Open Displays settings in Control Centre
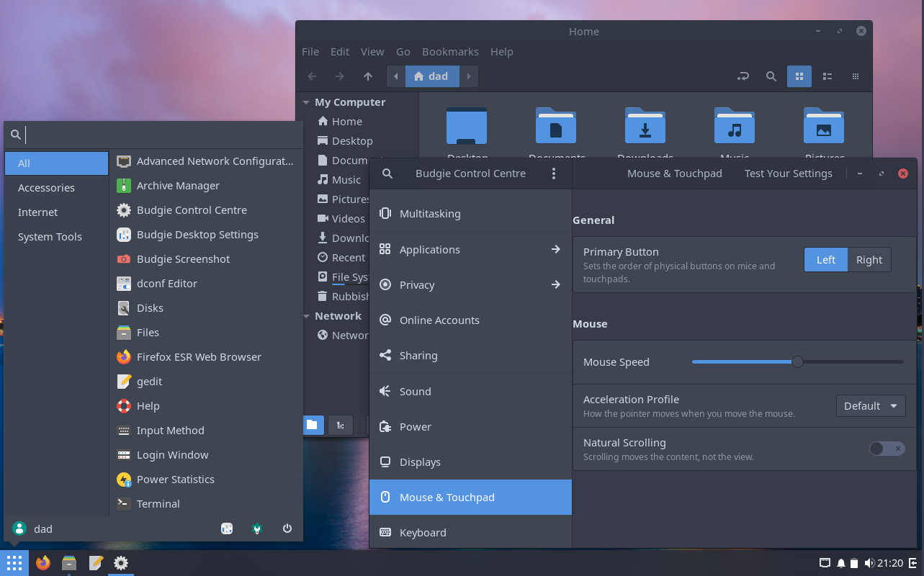924x576 pixels. click(470, 462)
